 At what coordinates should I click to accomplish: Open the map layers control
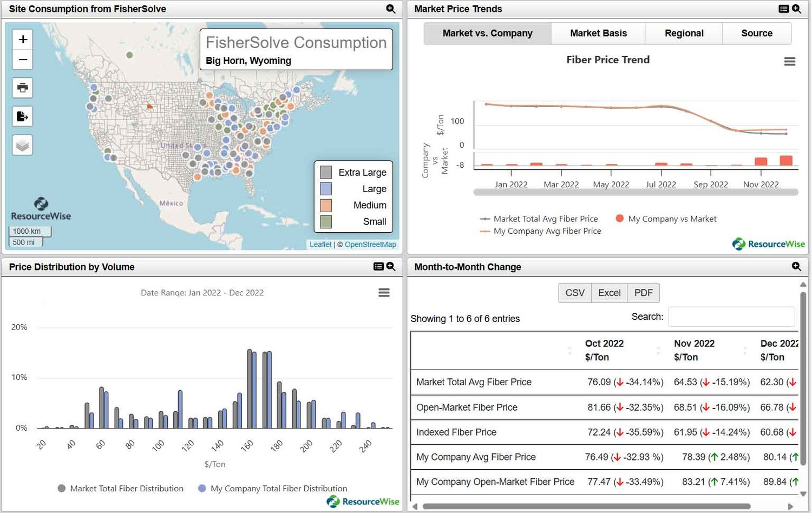point(23,145)
